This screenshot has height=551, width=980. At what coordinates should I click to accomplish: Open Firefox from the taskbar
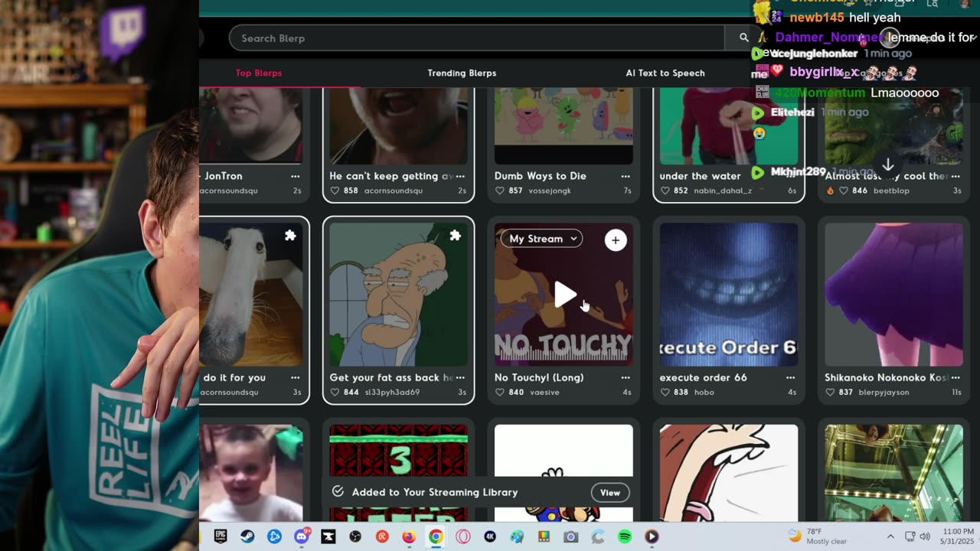(x=409, y=536)
